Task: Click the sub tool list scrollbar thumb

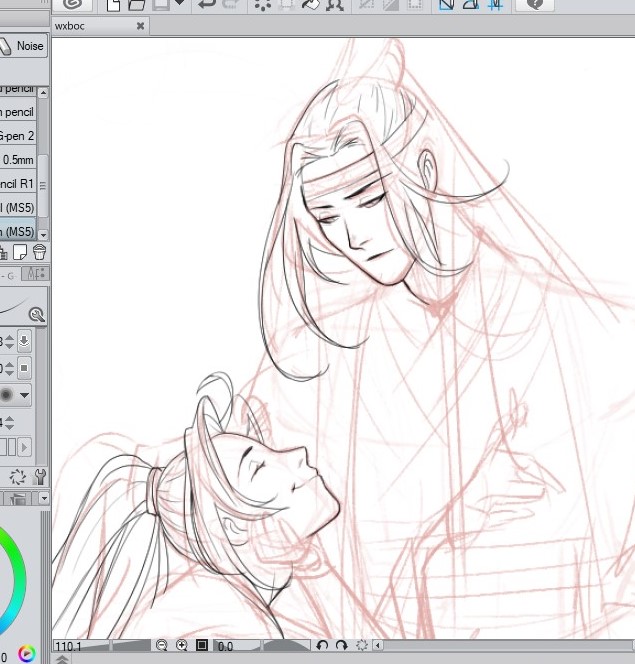Action: point(43,185)
